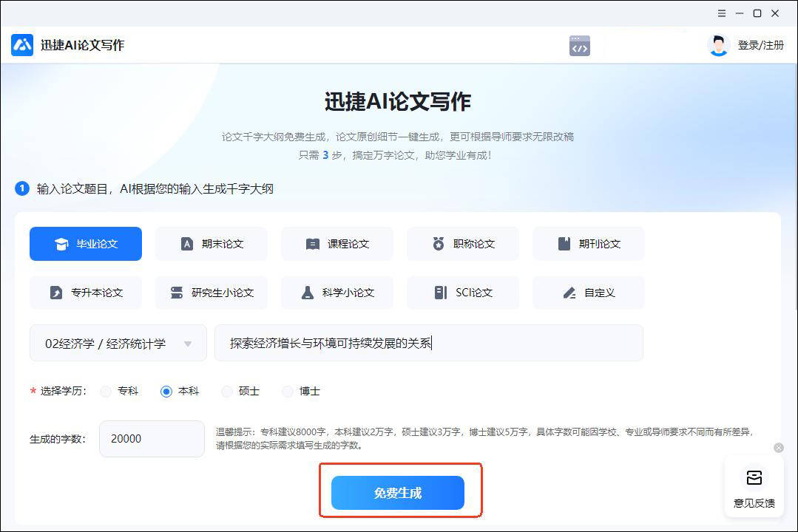Choose the 期末论文 paper type
798x532 pixels.
(x=212, y=244)
